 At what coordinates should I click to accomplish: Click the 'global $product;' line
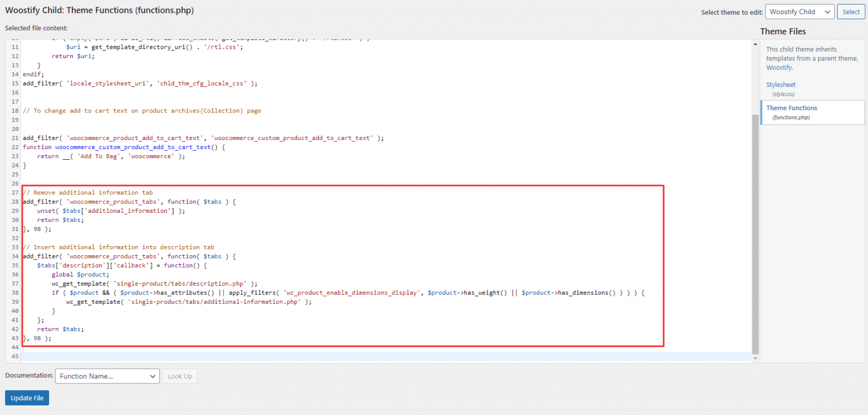tap(80, 274)
